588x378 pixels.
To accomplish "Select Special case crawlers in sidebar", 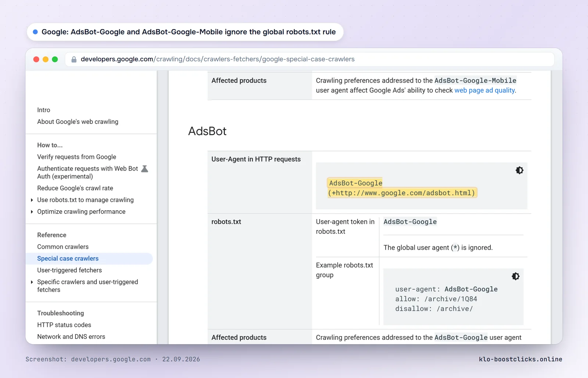I will point(89,258).
